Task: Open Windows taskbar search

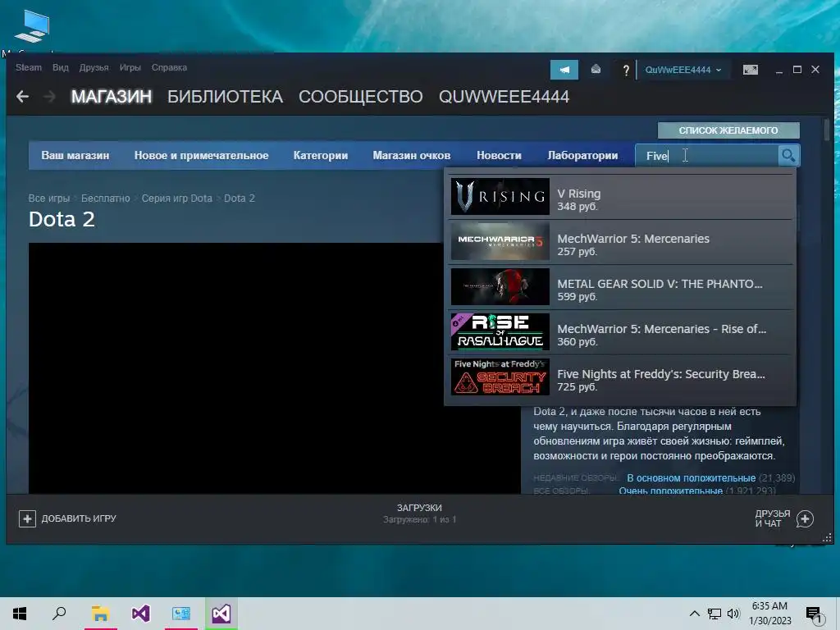Action: click(x=59, y=614)
